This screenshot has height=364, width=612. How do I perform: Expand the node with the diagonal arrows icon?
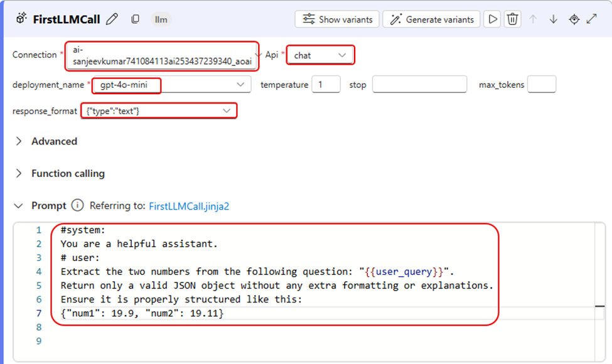click(591, 19)
